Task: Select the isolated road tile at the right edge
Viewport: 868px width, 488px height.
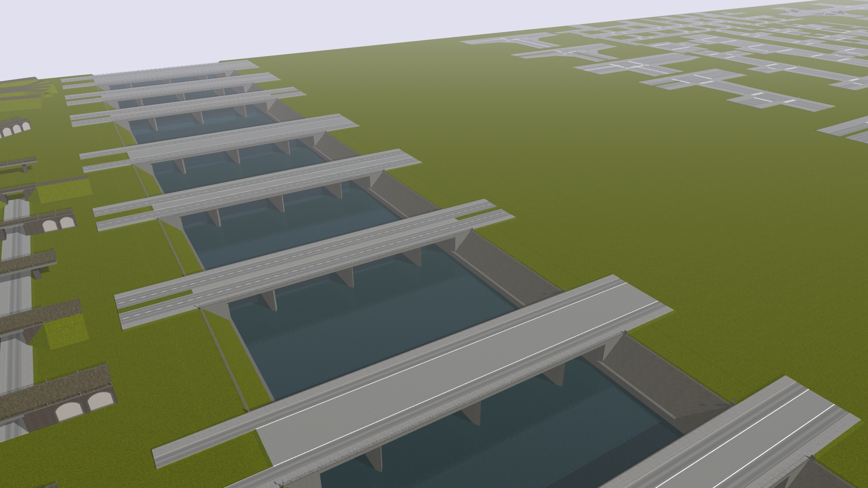Action: 845,128
